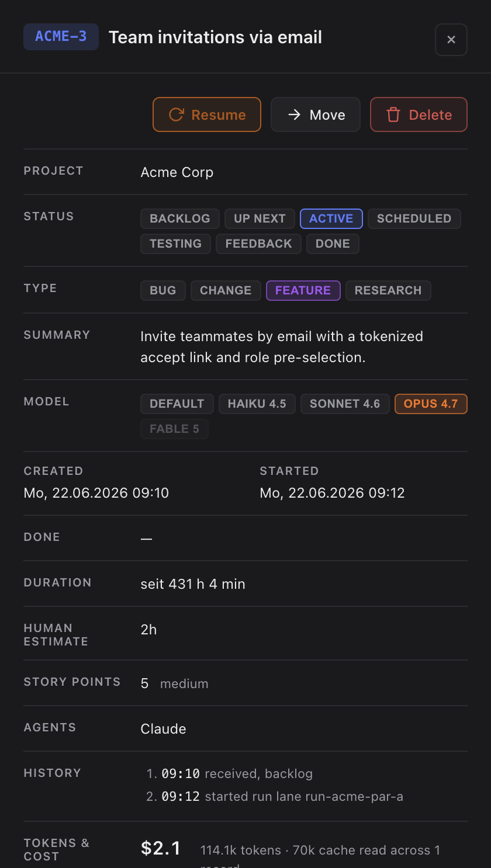The height and width of the screenshot is (868, 491).
Task: Click the Delete trash can icon
Action: coord(393,114)
